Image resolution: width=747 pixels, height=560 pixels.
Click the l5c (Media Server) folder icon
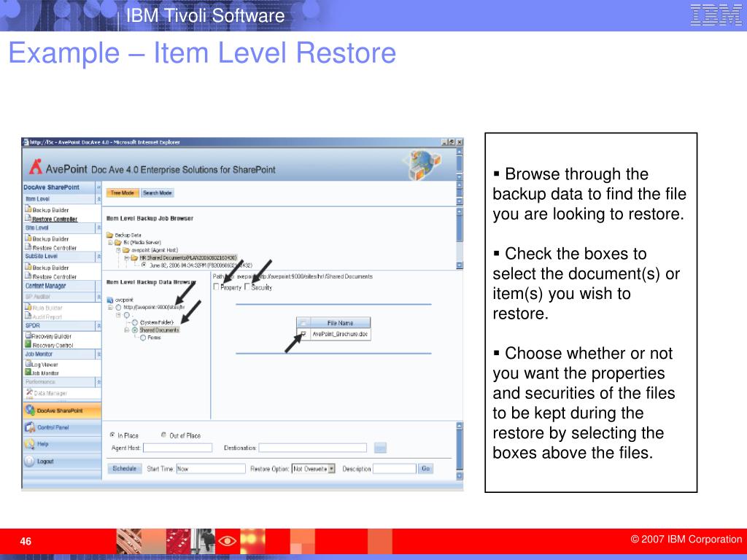(117, 242)
